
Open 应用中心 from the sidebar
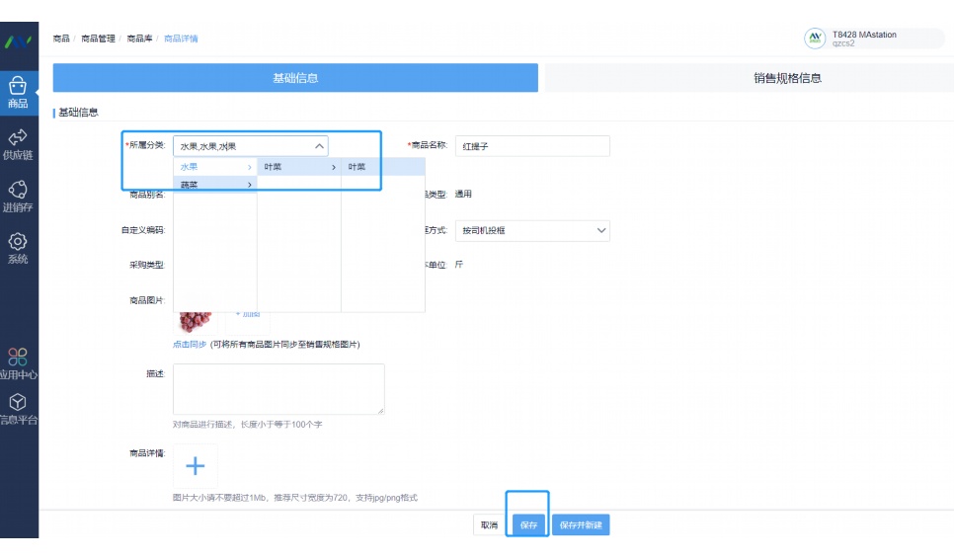point(18,363)
